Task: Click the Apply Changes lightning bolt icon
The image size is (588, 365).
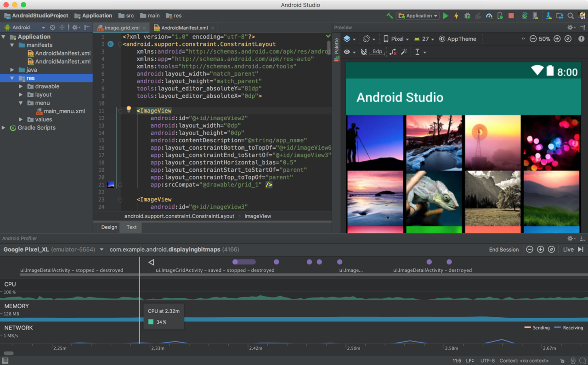Action: click(456, 15)
